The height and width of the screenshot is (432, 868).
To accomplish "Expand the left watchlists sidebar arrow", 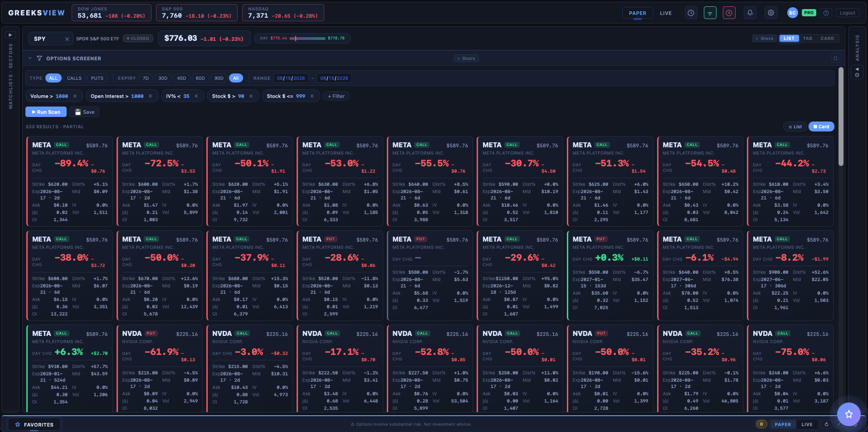I will (x=10, y=35).
